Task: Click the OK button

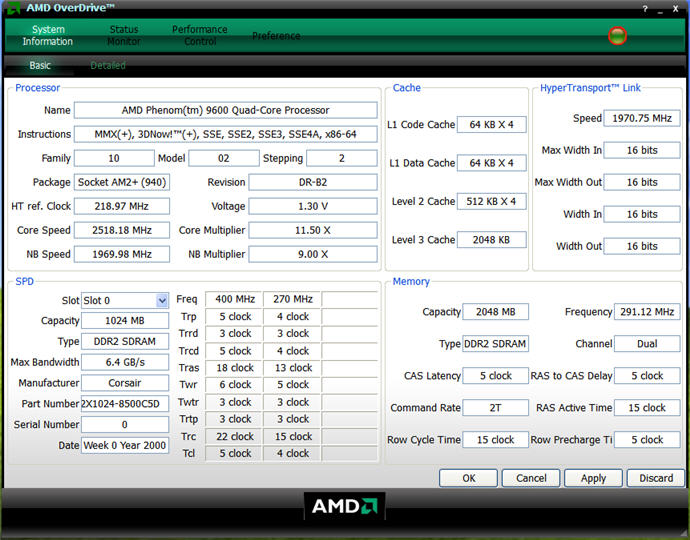Action: pos(468,478)
